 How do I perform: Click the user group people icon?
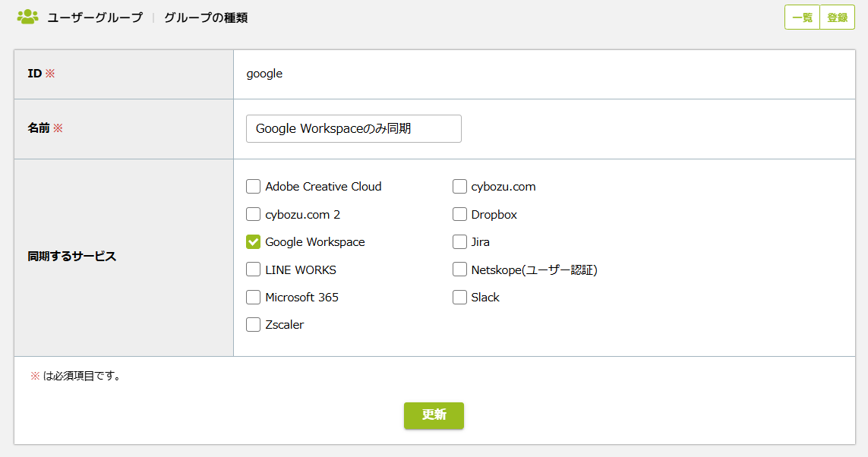tap(27, 17)
